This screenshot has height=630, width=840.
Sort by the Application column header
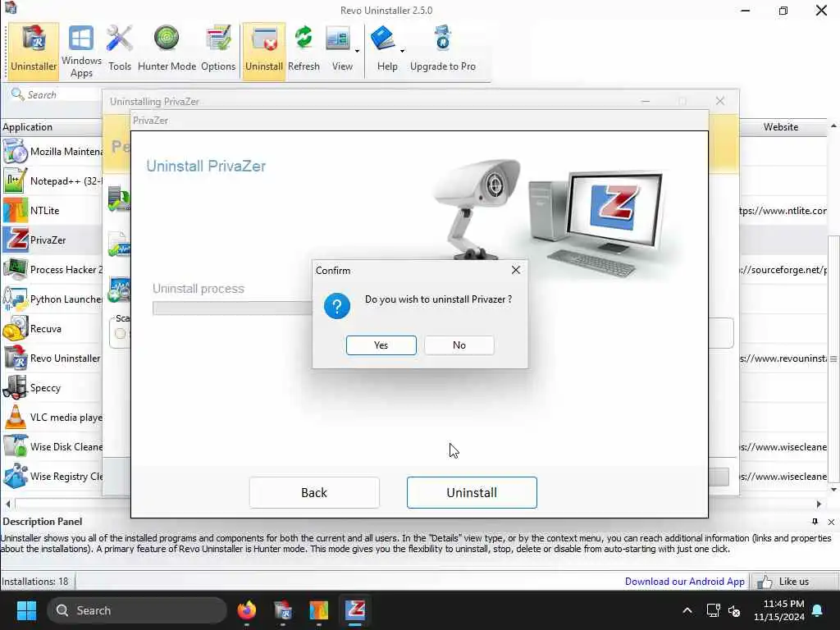coord(52,127)
